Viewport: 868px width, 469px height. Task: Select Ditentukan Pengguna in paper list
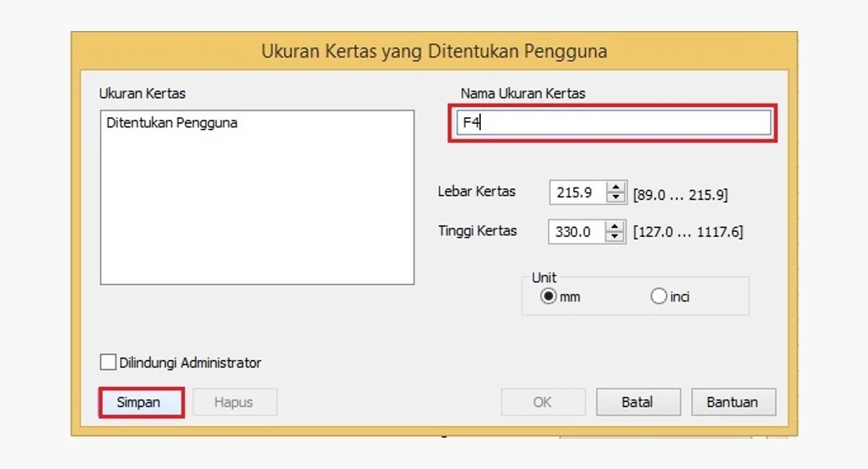[x=172, y=123]
